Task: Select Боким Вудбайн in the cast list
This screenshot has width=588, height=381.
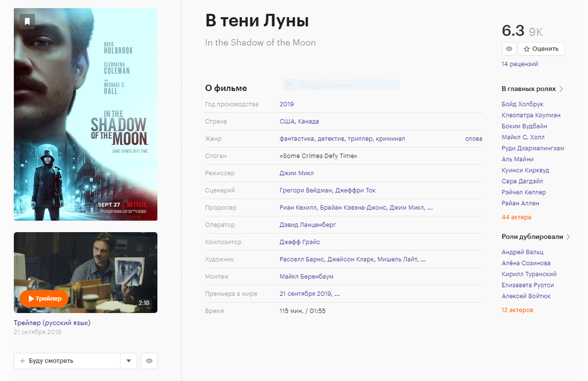Action: click(x=524, y=126)
